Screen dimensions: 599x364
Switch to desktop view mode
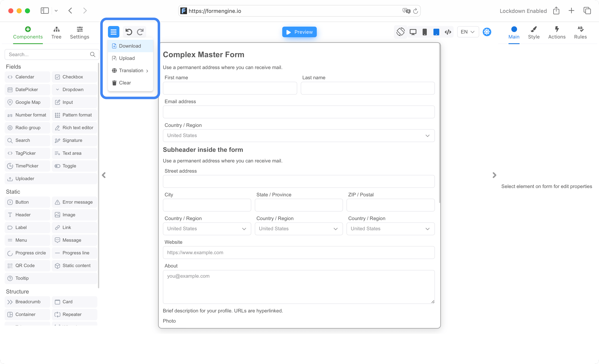click(413, 32)
